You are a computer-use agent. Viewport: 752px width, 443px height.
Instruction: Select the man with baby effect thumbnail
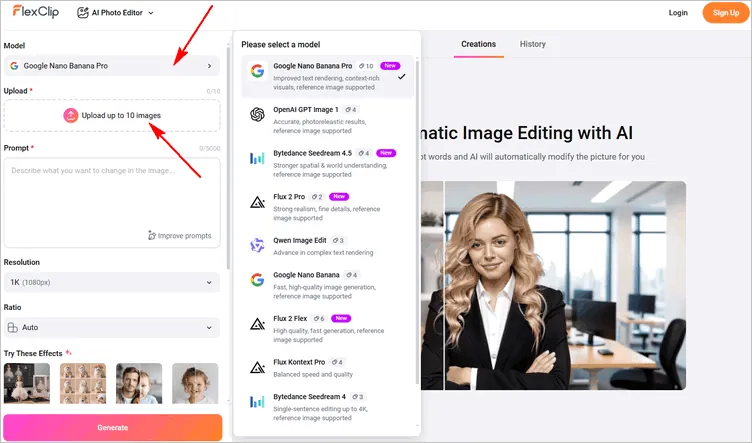(139, 383)
